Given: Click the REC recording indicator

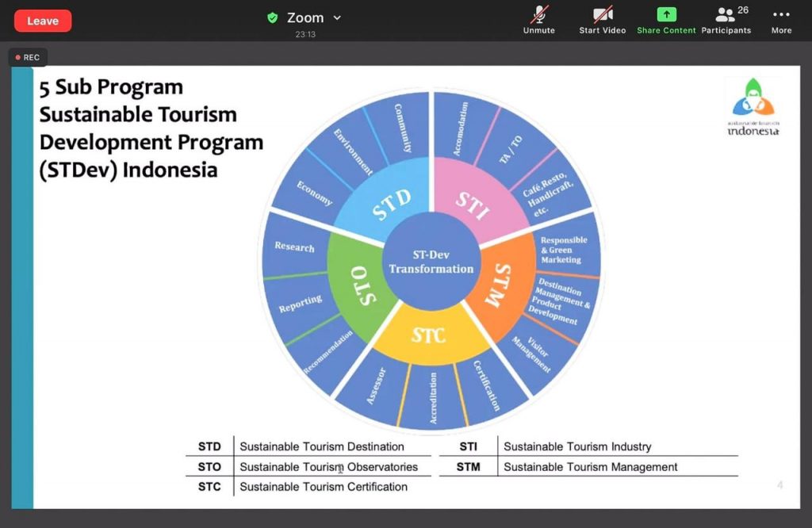Looking at the screenshot, I should (x=28, y=57).
